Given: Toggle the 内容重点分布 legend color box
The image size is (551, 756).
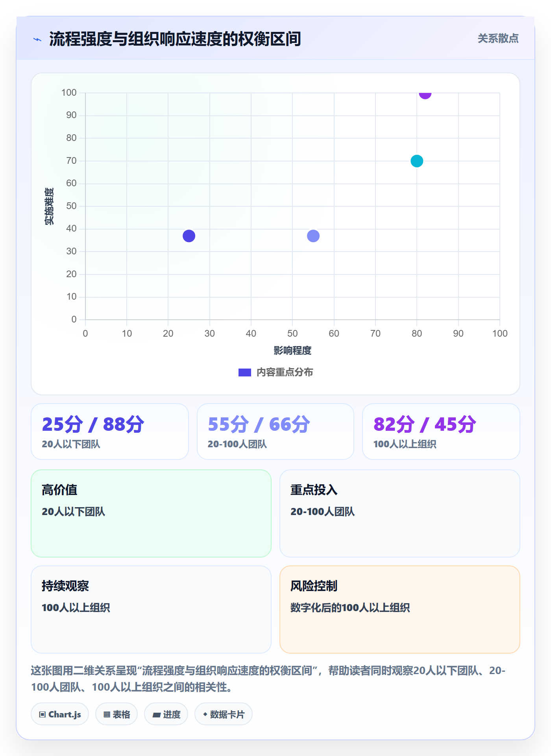Looking at the screenshot, I should coord(244,372).
